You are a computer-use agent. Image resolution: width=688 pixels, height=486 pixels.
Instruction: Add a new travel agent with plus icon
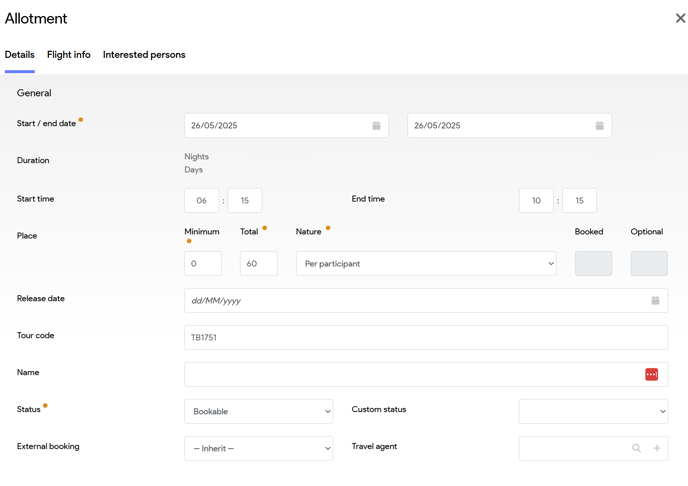(x=657, y=448)
